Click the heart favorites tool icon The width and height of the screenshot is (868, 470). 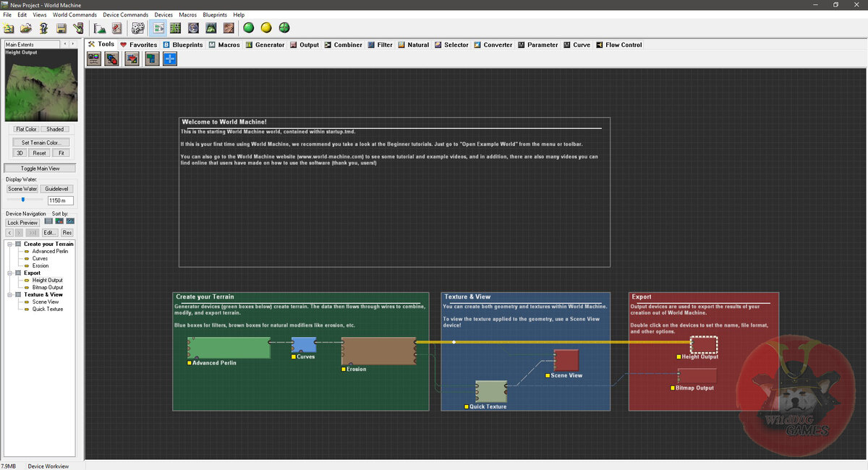(132, 59)
